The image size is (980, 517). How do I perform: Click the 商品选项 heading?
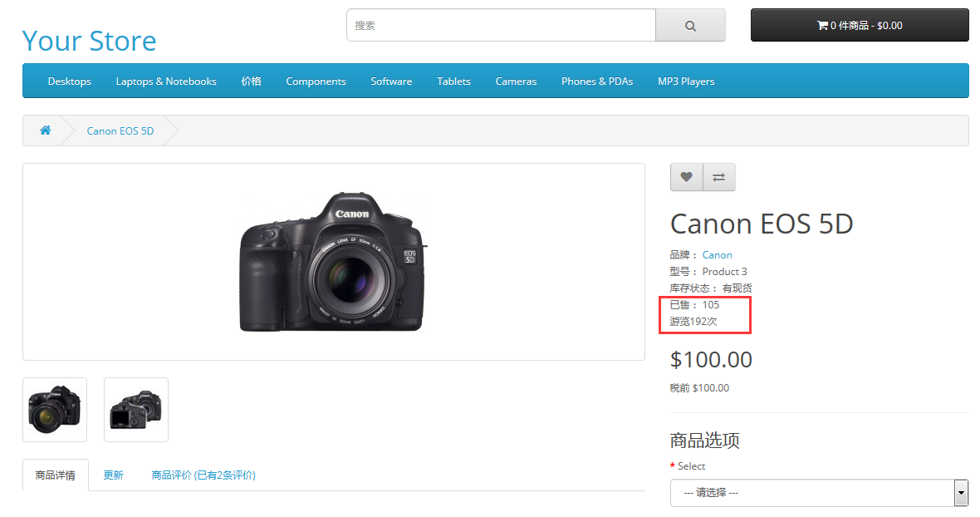click(x=704, y=440)
